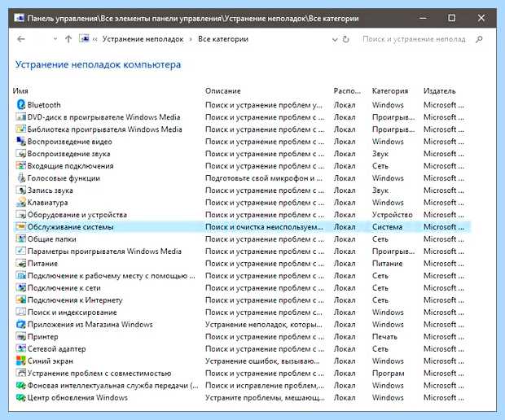505x420 pixels.
Task: Open the Подключения к Интернету troubleshooter
Action: [75, 300]
